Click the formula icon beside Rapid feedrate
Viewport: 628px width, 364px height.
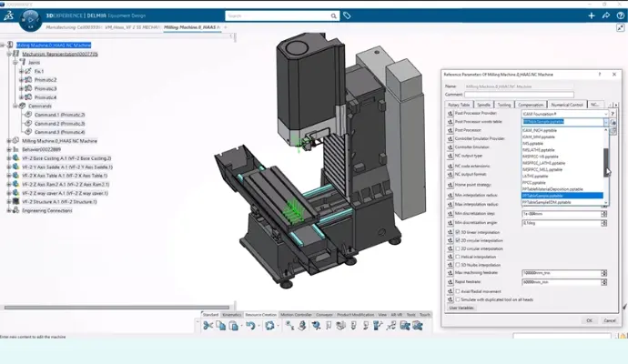[x=450, y=282]
